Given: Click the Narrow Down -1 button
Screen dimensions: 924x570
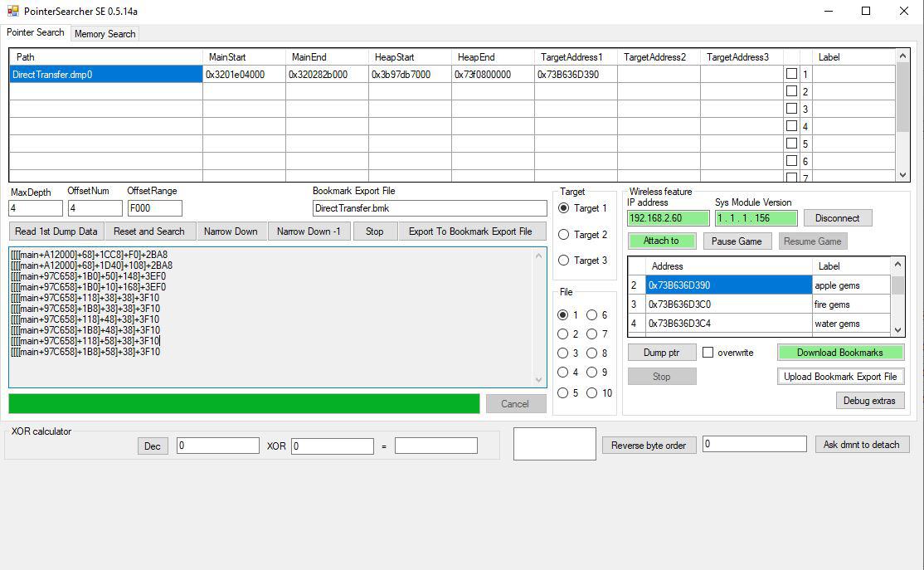Looking at the screenshot, I should [309, 231].
